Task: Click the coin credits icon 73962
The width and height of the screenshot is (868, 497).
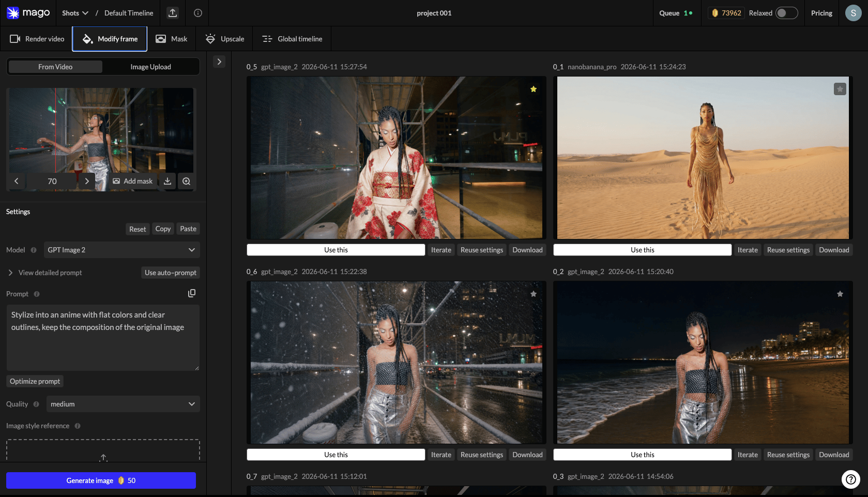Action: [715, 13]
